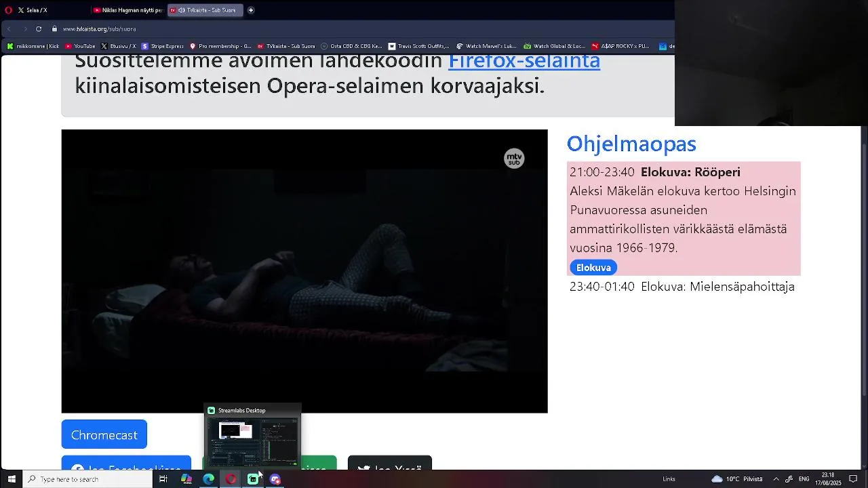
Task: Open the A$AP ROCKY x PU... bookmark
Action: point(620,46)
